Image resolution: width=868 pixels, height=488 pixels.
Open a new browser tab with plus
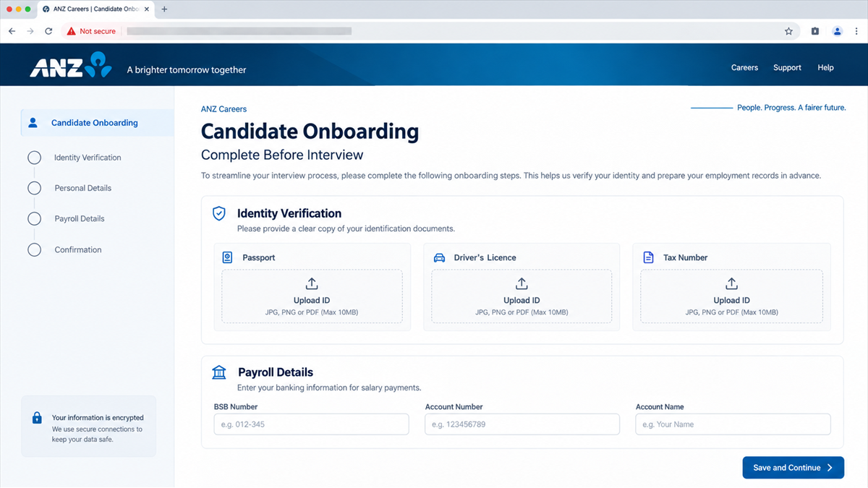(164, 9)
